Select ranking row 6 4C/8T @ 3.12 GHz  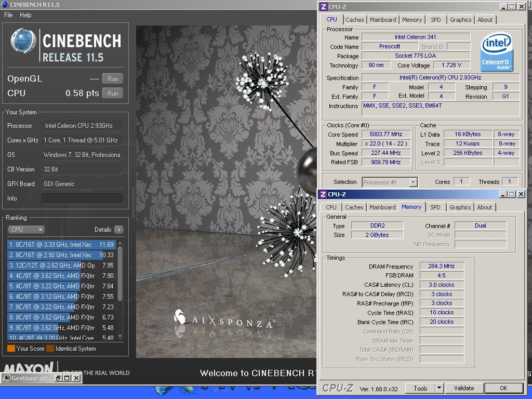(x=61, y=297)
